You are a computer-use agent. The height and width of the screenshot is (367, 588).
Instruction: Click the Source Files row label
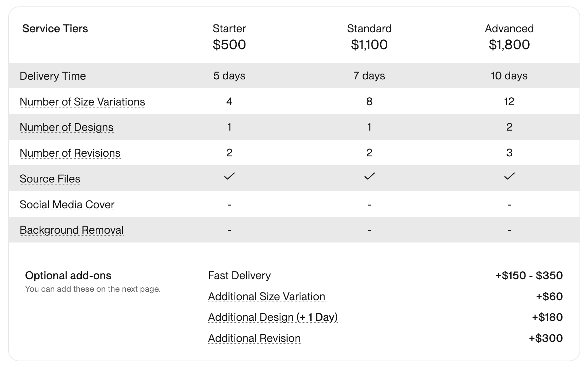[50, 179]
